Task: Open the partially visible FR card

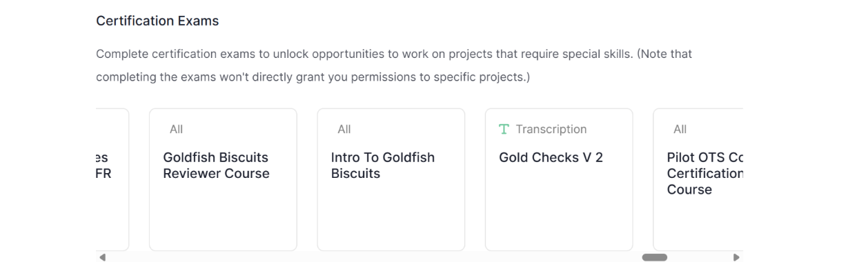Action: coord(112,179)
